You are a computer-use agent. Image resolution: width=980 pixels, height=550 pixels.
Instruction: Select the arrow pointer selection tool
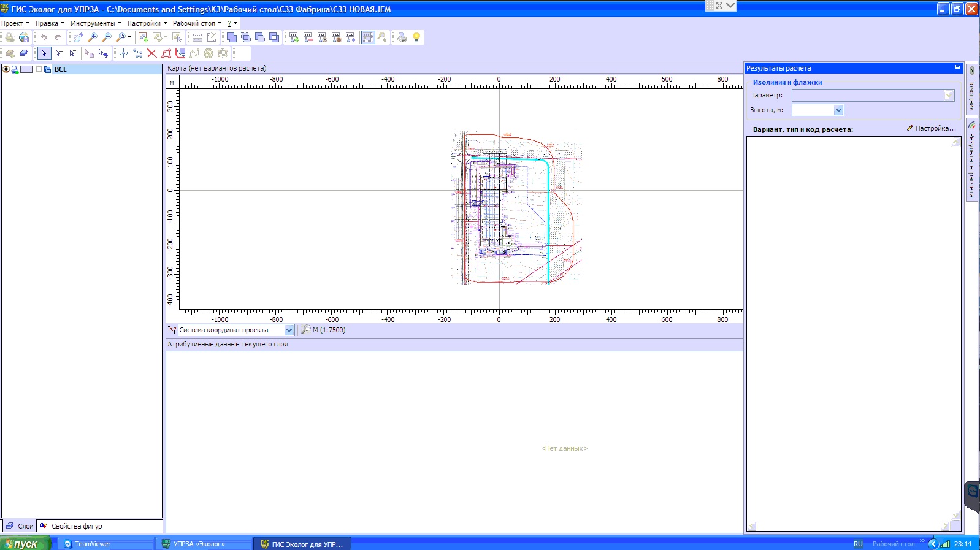point(44,53)
